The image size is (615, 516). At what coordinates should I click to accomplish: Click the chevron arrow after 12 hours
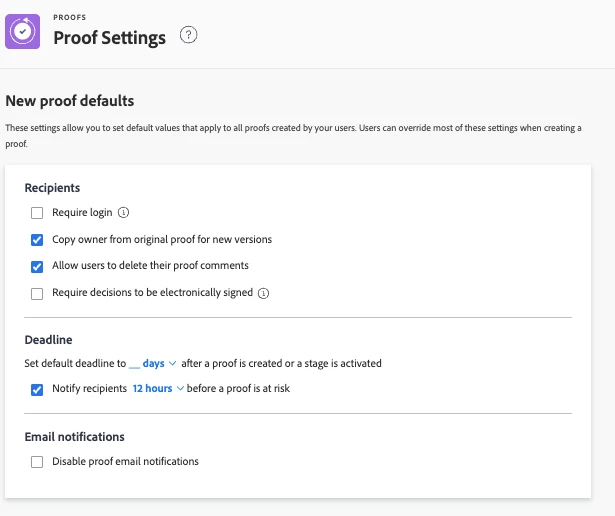point(181,389)
